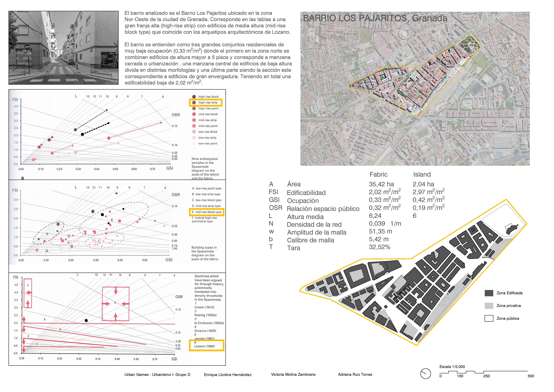Click the Zona Edificada dark gray swatch
The image size is (554, 392).
[x=489, y=293]
